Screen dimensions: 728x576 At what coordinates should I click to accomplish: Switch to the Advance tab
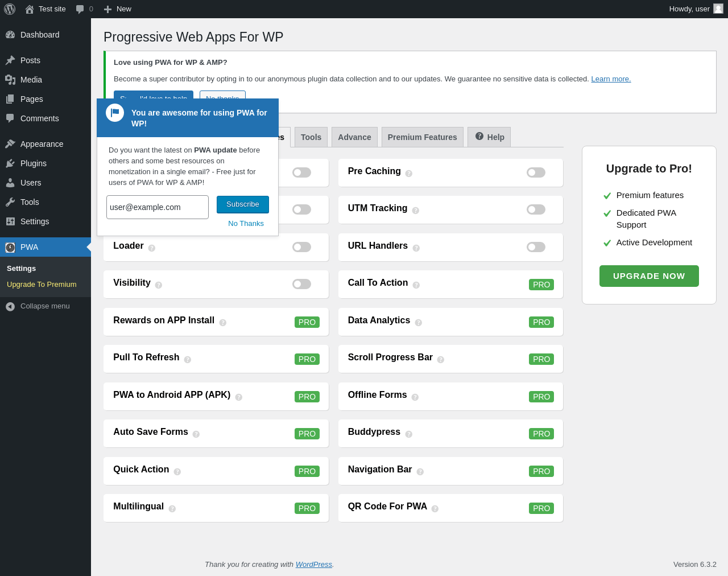354,137
